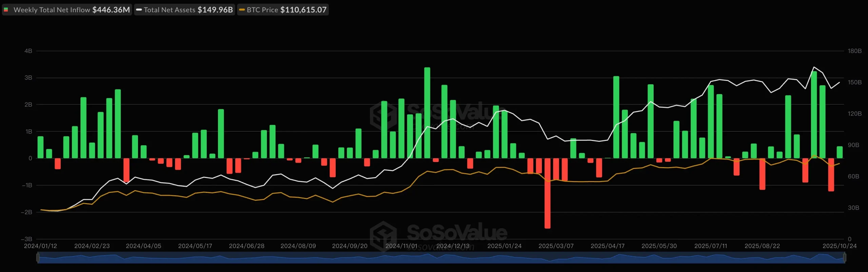Screen dimensions: 868x272
Task: Click the 180B label on right axis
Action: click(x=854, y=51)
